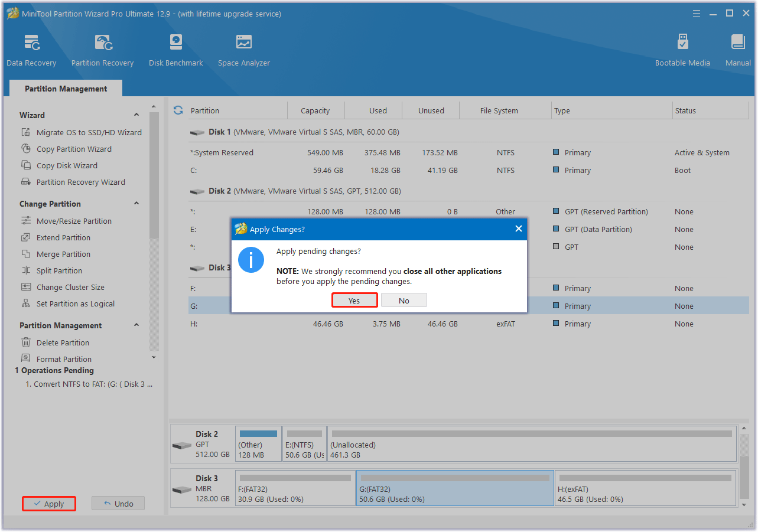Select GPT (Reserved Partition) row type
Screen dimensions: 758x532
coord(606,211)
